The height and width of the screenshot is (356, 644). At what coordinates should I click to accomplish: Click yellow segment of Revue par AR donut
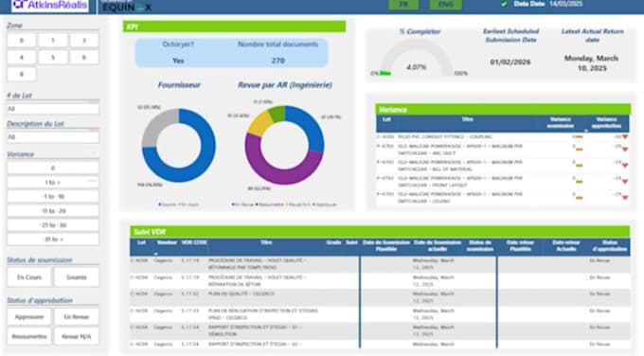[260, 124]
